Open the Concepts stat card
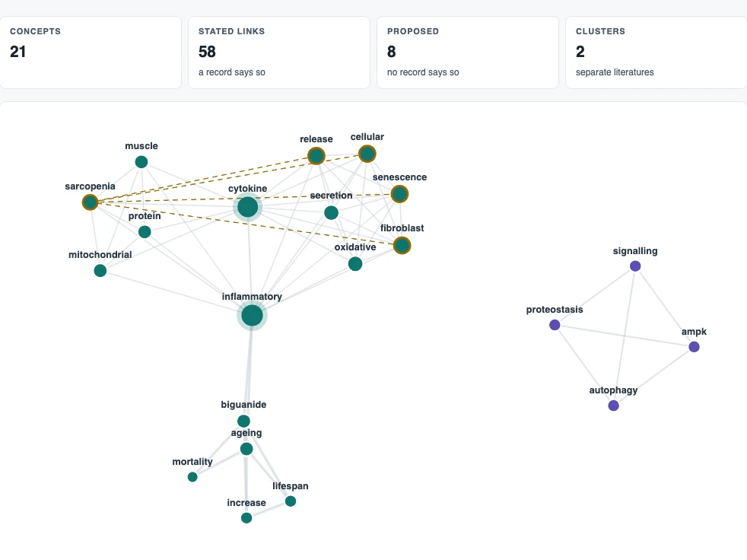 (91, 52)
